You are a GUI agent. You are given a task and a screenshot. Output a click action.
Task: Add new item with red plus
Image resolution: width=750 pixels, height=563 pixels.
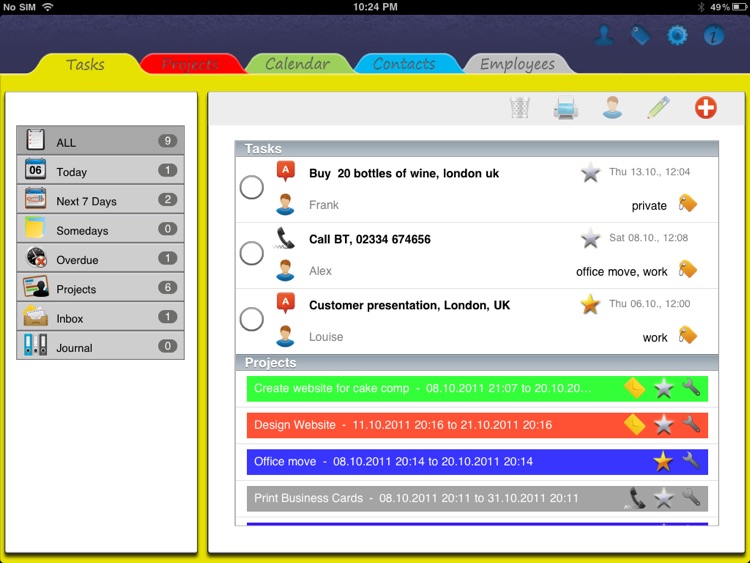pos(706,108)
